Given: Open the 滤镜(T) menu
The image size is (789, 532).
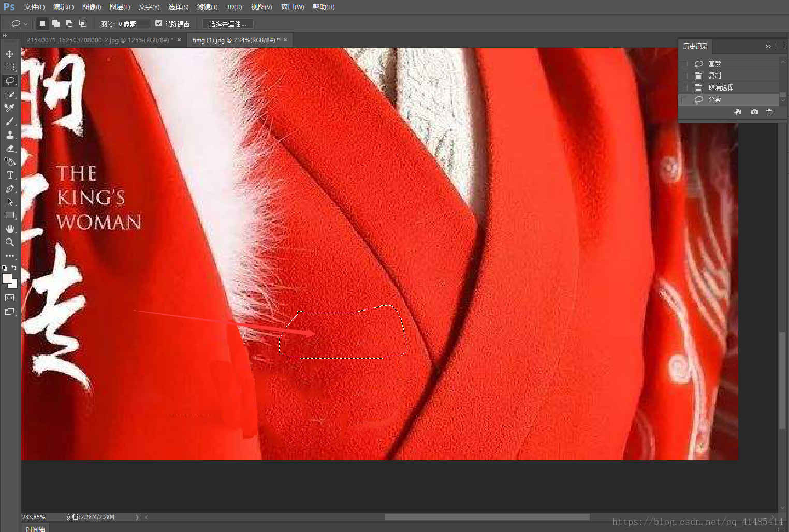Looking at the screenshot, I should click(x=207, y=7).
